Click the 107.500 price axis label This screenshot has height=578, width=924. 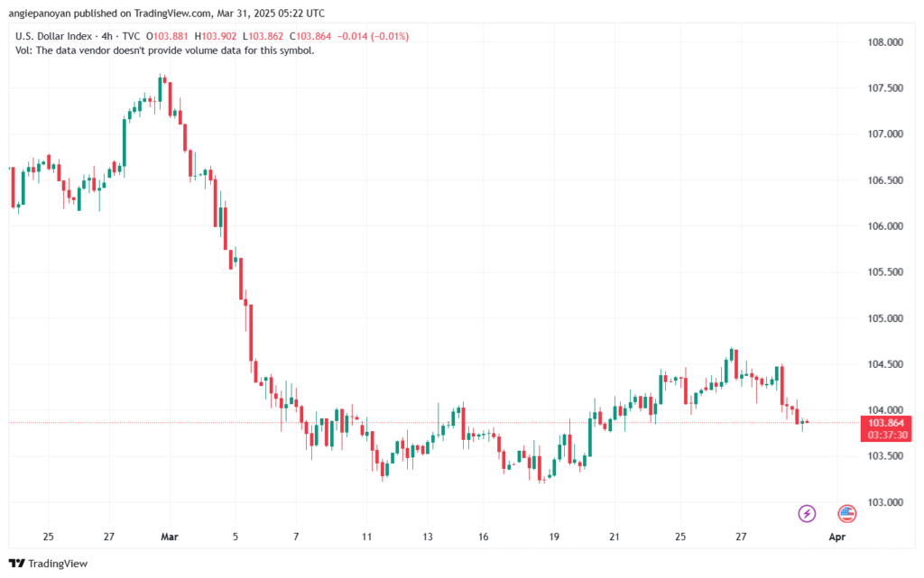click(x=885, y=88)
